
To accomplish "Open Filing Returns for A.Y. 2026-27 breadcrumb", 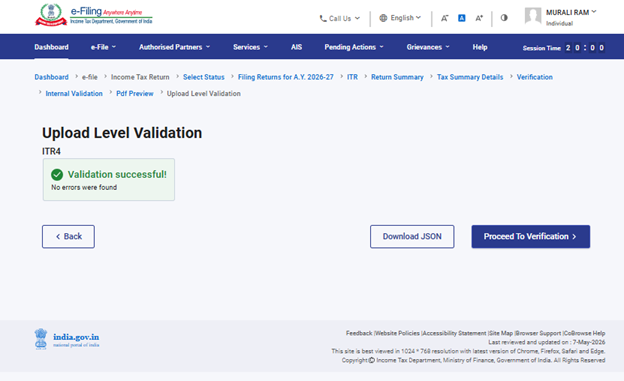I will (x=286, y=77).
